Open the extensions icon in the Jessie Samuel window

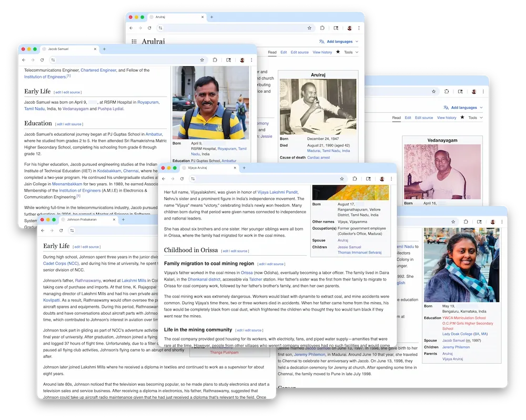coord(466,222)
